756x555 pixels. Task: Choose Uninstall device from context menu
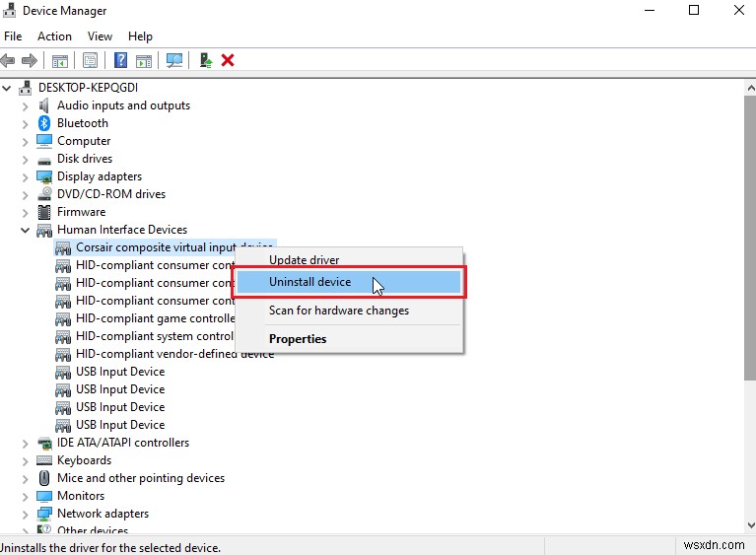tap(349, 282)
